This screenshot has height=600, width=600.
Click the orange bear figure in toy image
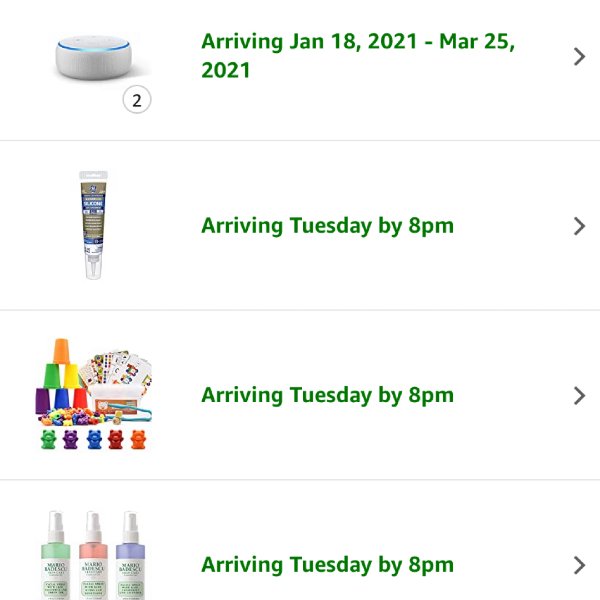point(139,439)
